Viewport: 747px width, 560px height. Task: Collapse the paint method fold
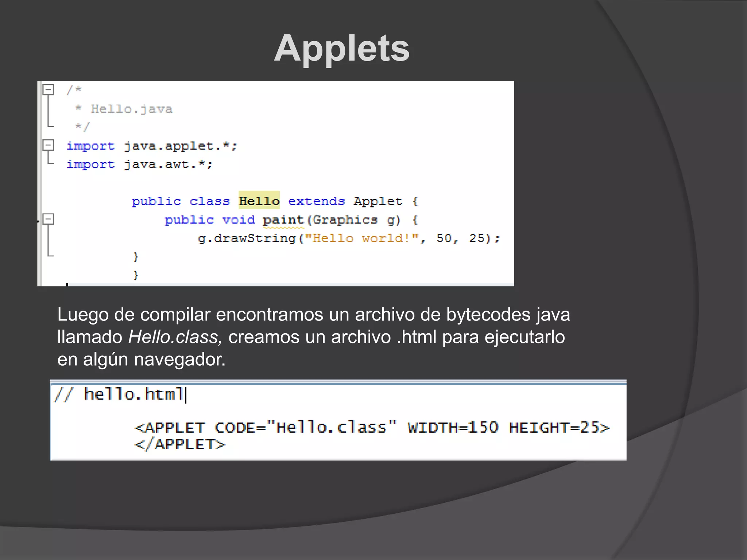tap(48, 219)
